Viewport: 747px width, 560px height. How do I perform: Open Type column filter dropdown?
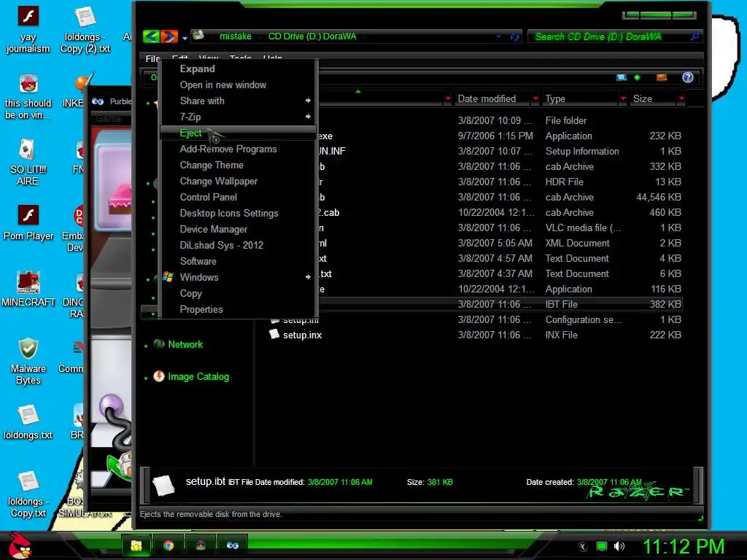coord(623,98)
